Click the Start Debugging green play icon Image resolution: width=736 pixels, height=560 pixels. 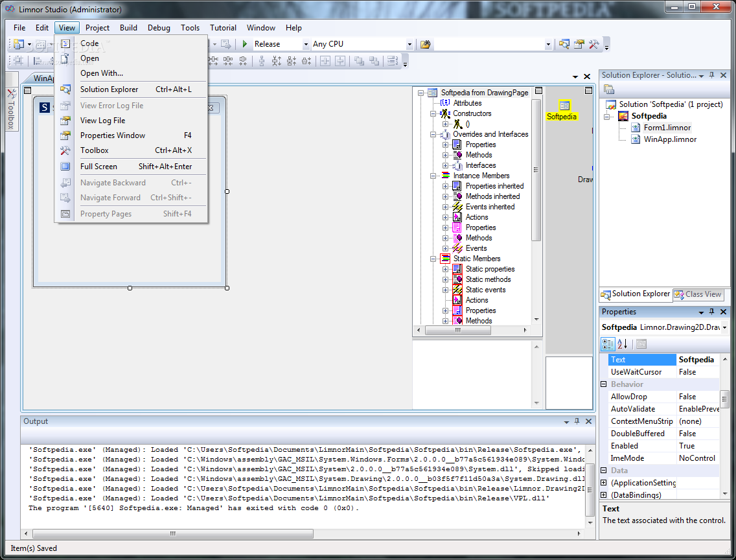point(244,43)
